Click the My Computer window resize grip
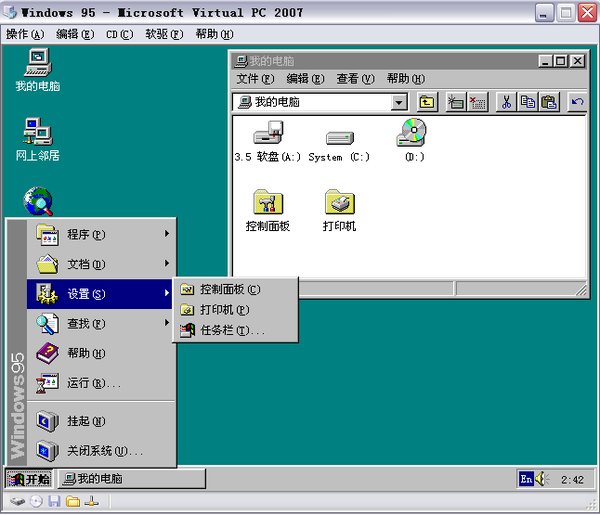The image size is (600, 515). coord(581,290)
